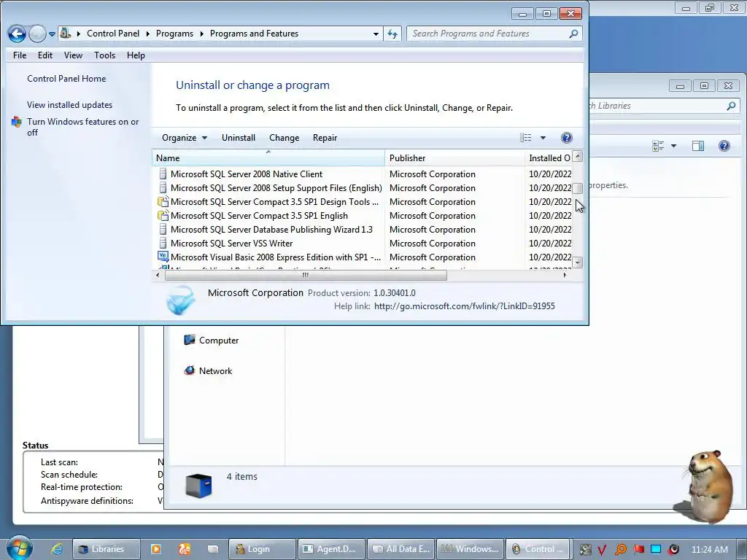This screenshot has height=560, width=747.
Task: Expand the arrow after Control Panel breadcrumb
Action: coord(147,34)
